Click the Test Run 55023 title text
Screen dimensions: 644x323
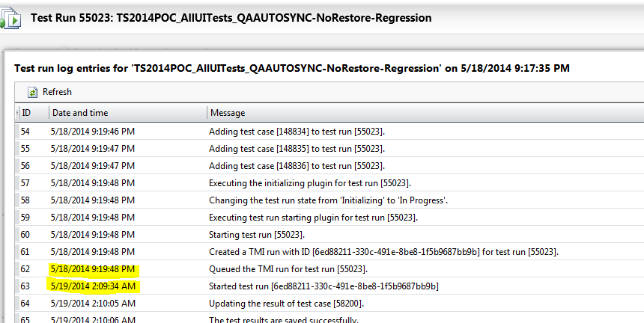point(231,17)
